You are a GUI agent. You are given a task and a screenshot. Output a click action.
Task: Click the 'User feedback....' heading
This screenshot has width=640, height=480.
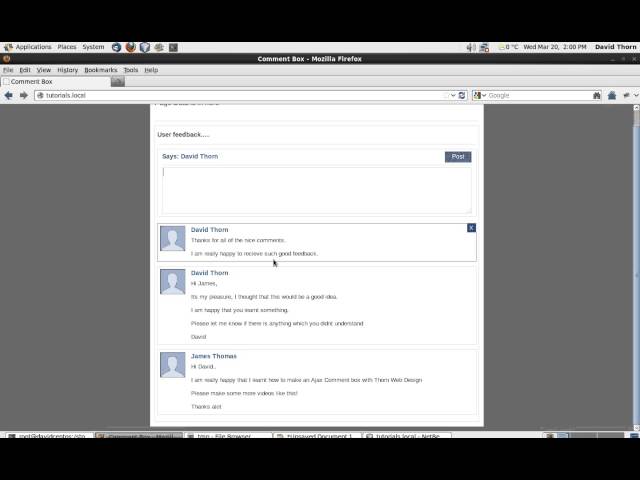(183, 135)
